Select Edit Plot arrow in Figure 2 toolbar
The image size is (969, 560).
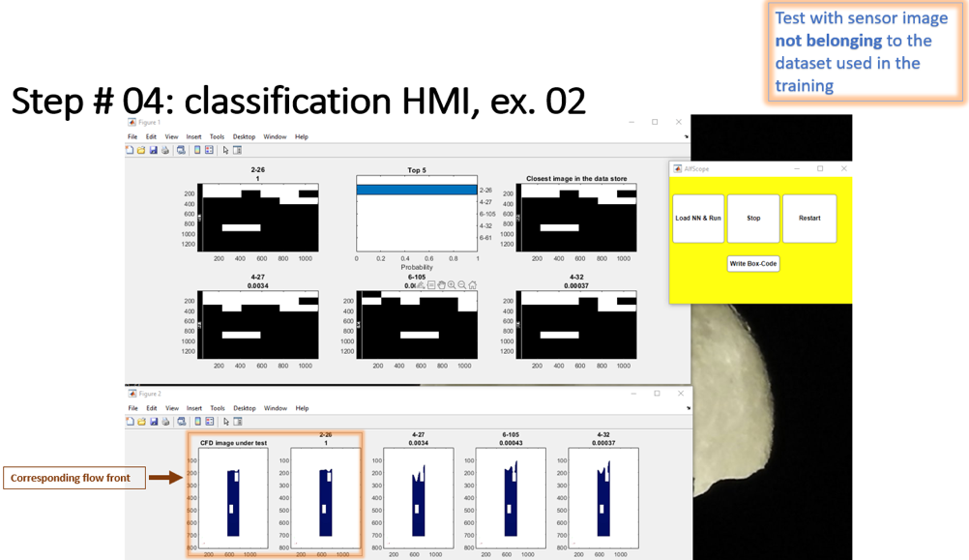tap(226, 422)
